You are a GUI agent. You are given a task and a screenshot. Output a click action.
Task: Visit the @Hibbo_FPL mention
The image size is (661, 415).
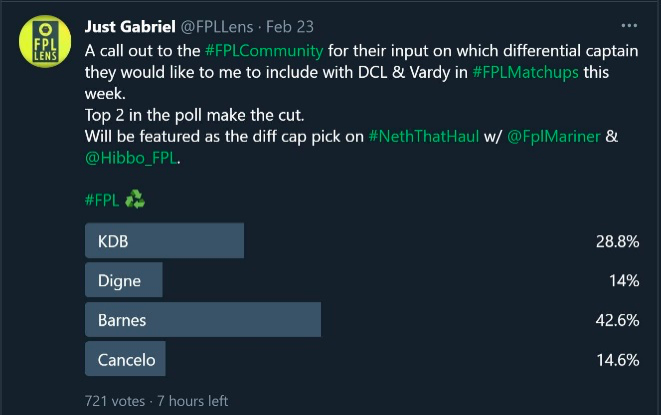coord(131,158)
